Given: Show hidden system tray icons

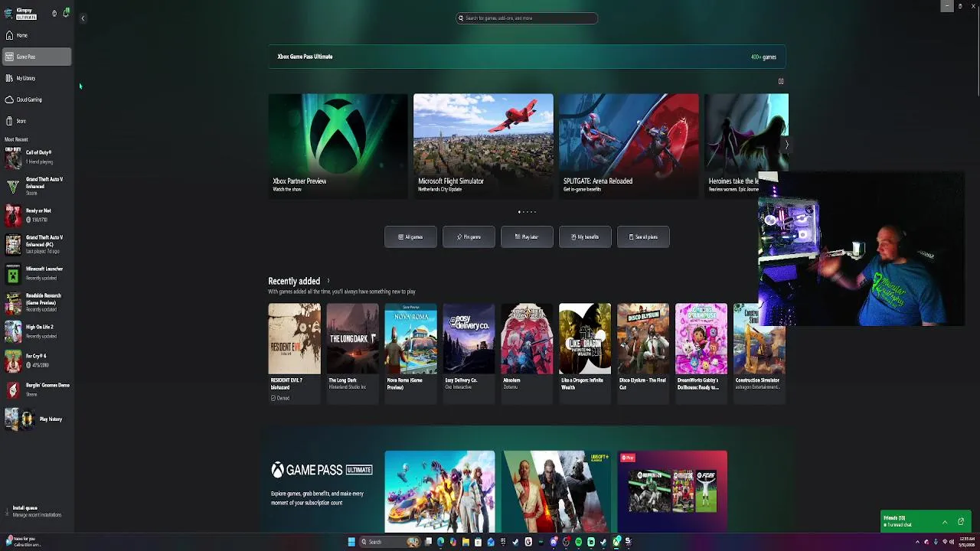Looking at the screenshot, I should [917, 542].
